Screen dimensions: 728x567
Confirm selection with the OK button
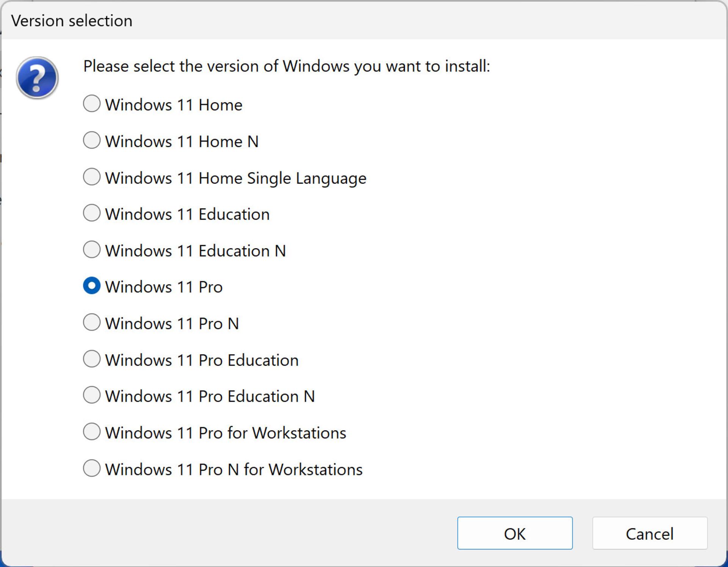pos(515,533)
